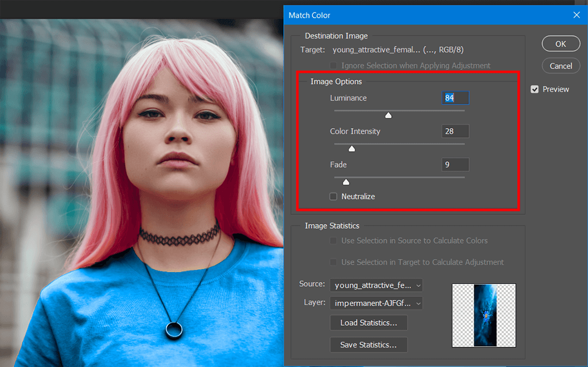Click the Fade value field
Screen dimensions: 588x367
(455, 165)
